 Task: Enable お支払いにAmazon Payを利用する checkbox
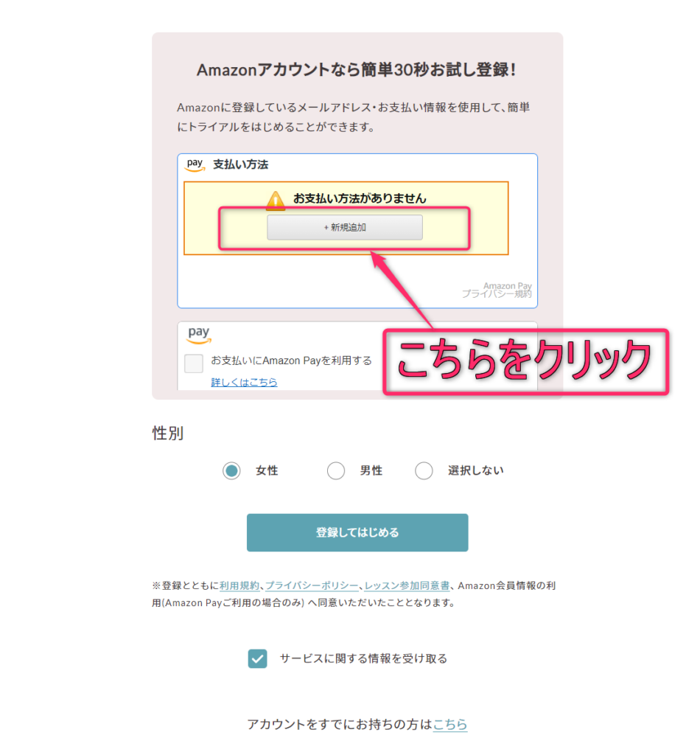tap(194, 363)
